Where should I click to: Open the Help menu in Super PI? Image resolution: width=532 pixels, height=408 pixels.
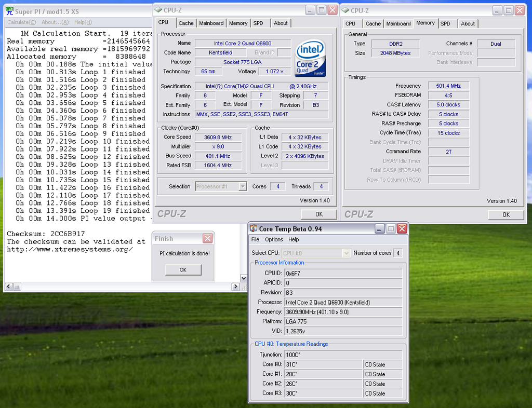pyautogui.click(x=83, y=22)
